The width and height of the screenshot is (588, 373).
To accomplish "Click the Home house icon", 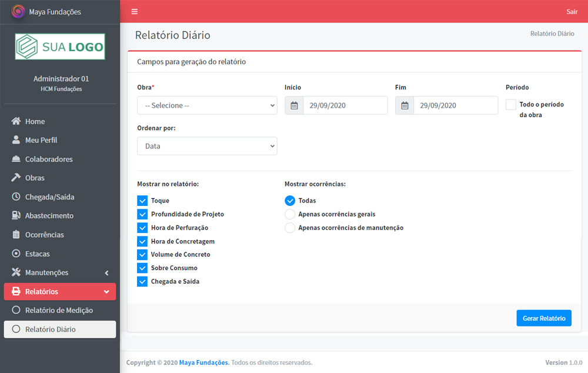I will [x=16, y=121].
